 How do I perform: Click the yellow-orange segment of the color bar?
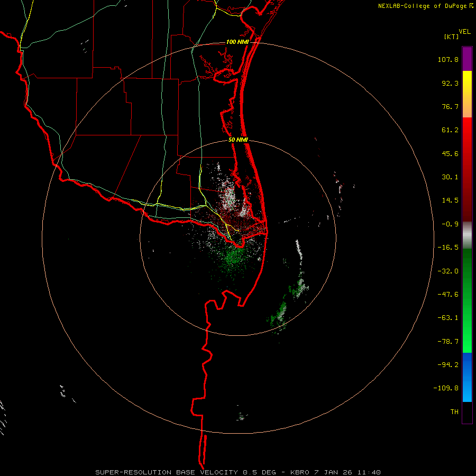click(467, 94)
